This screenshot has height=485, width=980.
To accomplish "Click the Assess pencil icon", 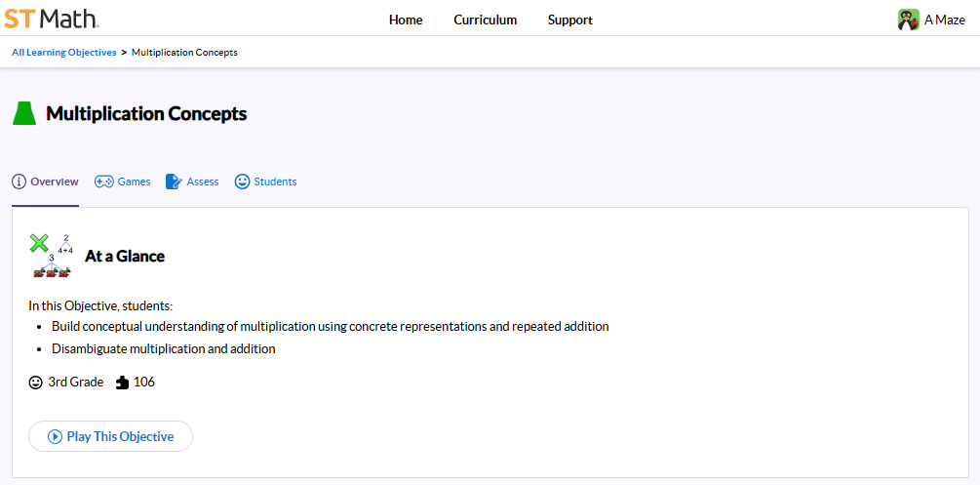I will pyautogui.click(x=174, y=182).
